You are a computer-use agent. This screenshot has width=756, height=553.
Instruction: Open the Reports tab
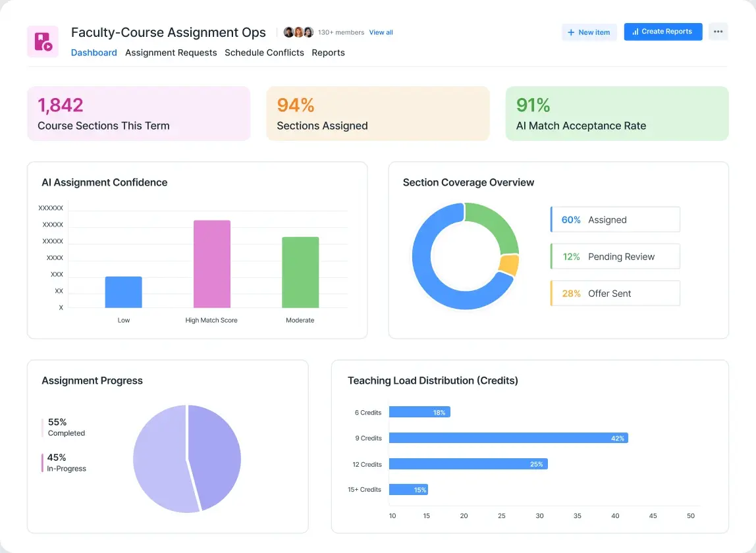pyautogui.click(x=328, y=53)
